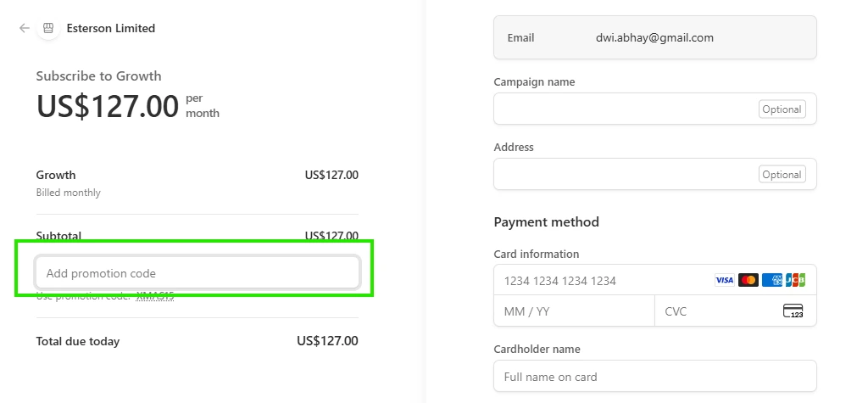Click the Visa card logo

coord(724,280)
